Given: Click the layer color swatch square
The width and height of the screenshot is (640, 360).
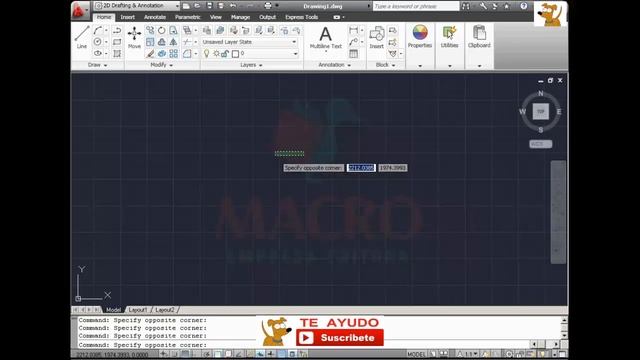Looking at the screenshot, I should coord(235,53).
